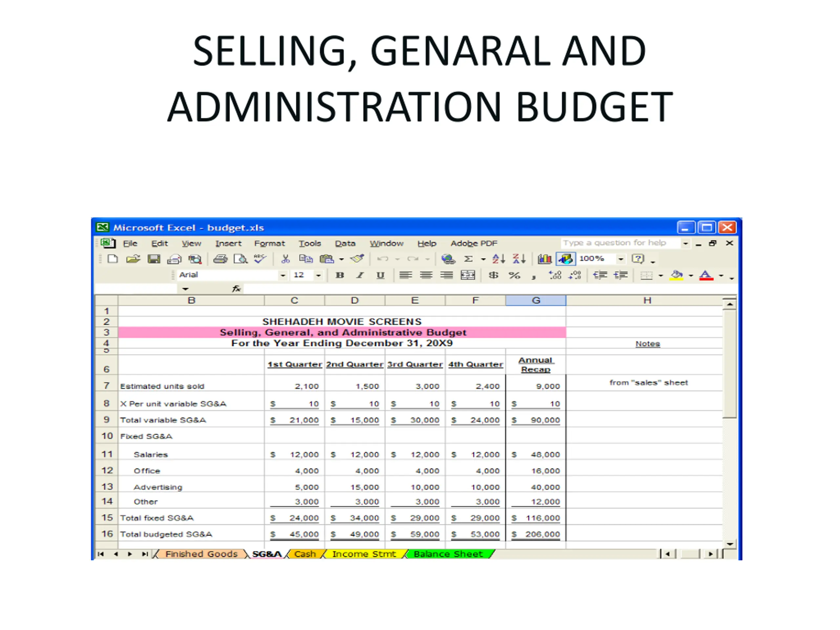Toggle italic formatting
The image size is (840, 630).
360,275
